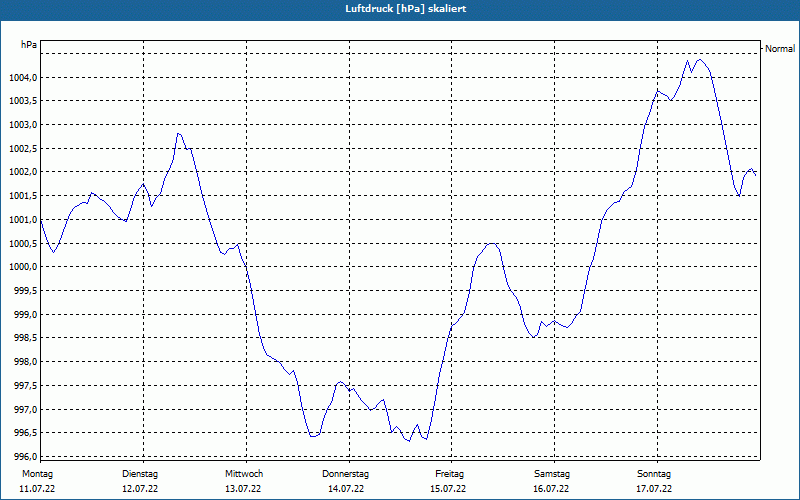Click the date 15.07.22

pyautogui.click(x=447, y=489)
